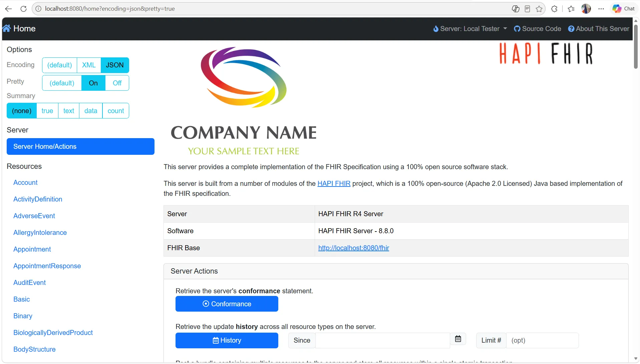Click the HAPI FHIR Server - 8.8.0 cell

tap(471, 231)
